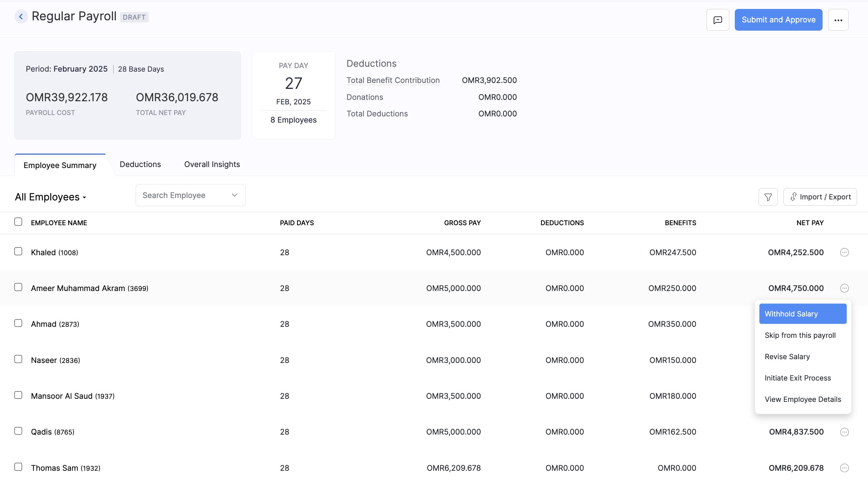The image size is (868, 489).
Task: Open the filter icon near Import / Export
Action: point(768,196)
